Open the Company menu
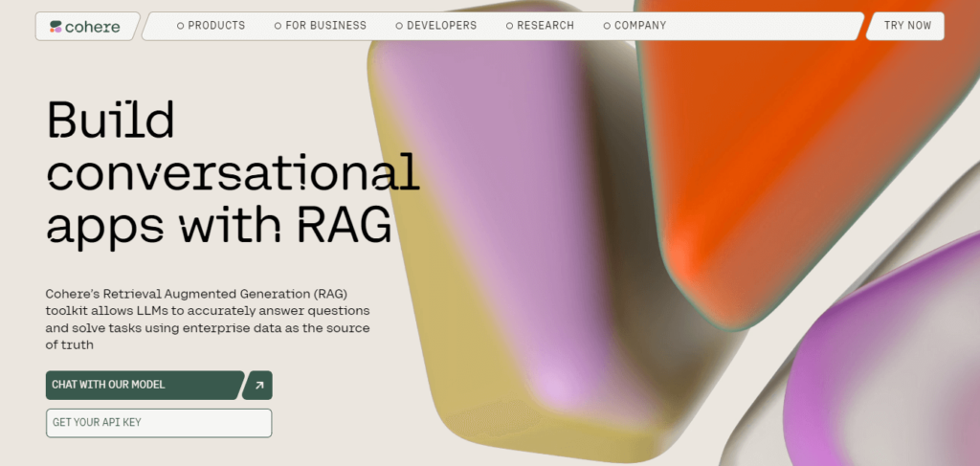 tap(635, 26)
